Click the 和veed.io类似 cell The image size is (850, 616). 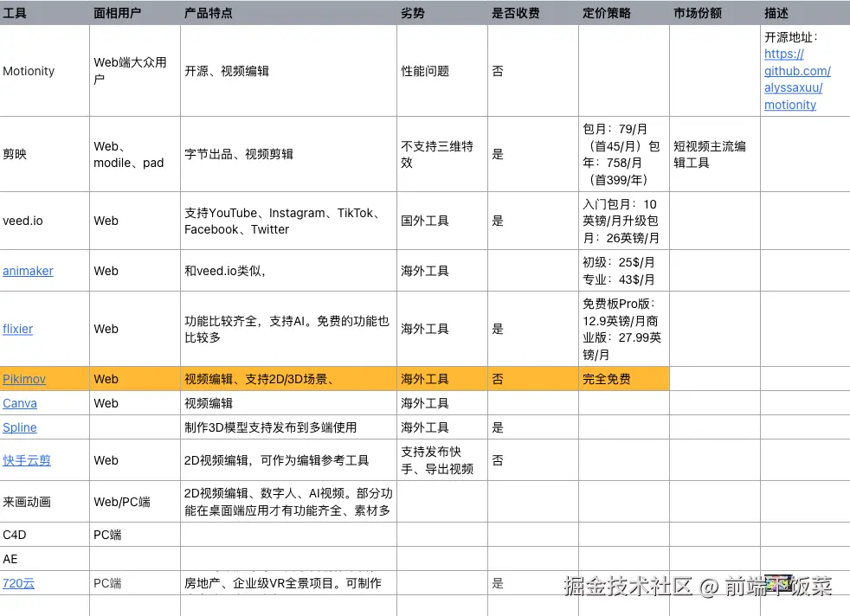click(x=288, y=270)
